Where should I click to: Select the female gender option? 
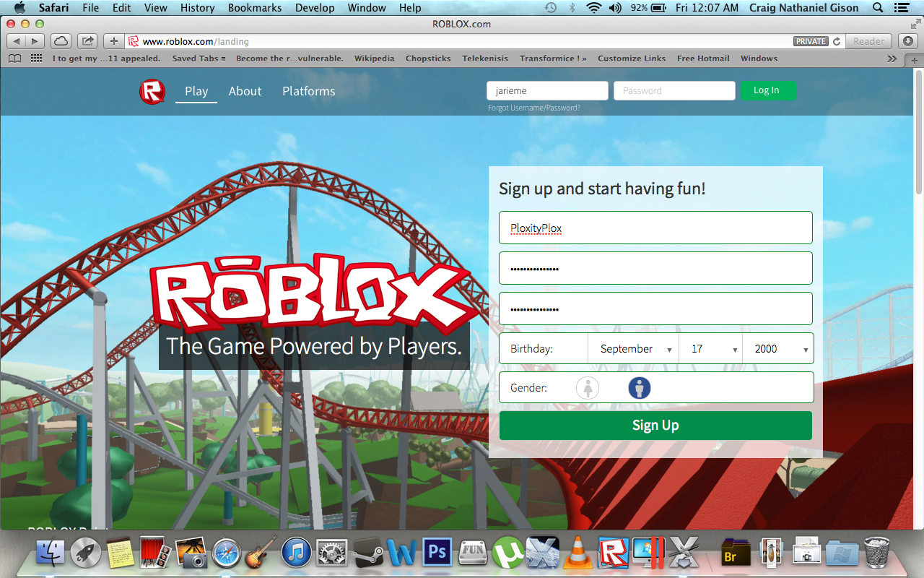(x=588, y=388)
